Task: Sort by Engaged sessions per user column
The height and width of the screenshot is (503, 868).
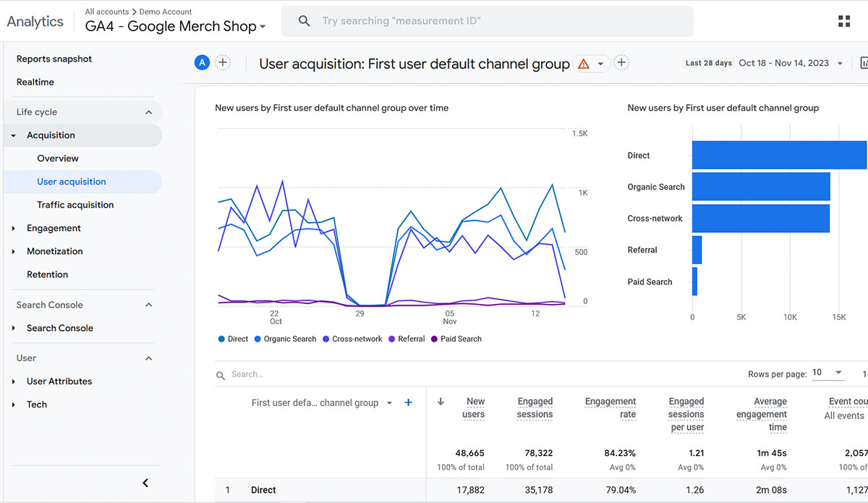Action: [x=686, y=415]
